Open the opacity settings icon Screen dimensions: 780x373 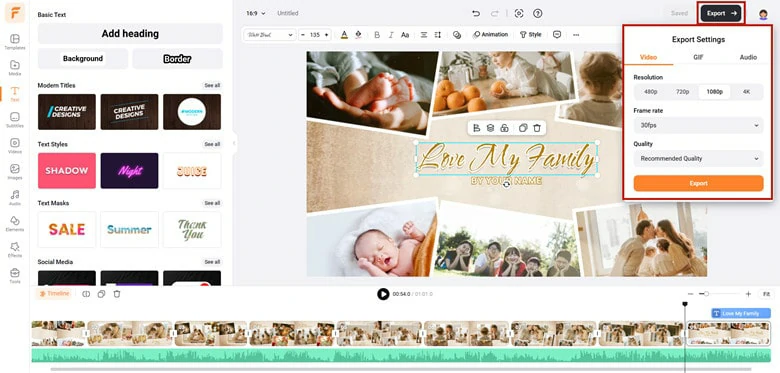(x=457, y=35)
